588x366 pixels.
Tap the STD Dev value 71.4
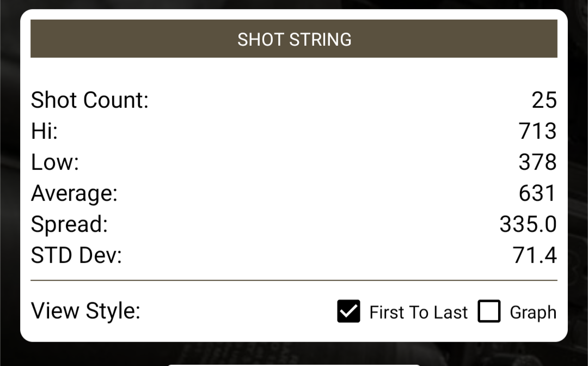pyautogui.click(x=535, y=256)
